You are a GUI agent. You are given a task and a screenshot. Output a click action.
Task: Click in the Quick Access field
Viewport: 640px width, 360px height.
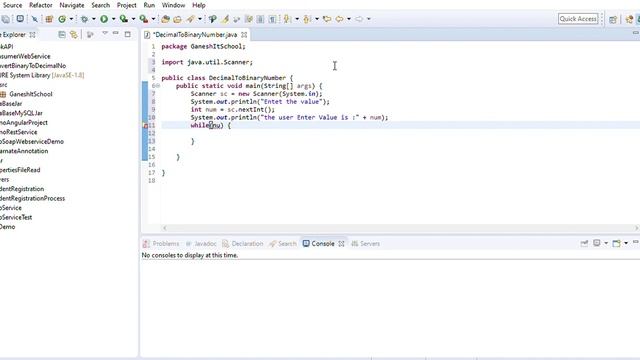(578, 19)
